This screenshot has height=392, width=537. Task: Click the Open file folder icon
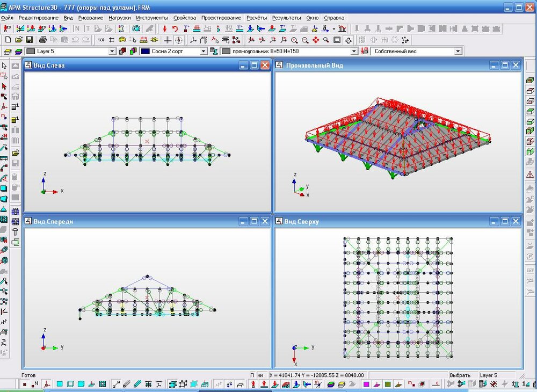(19, 40)
